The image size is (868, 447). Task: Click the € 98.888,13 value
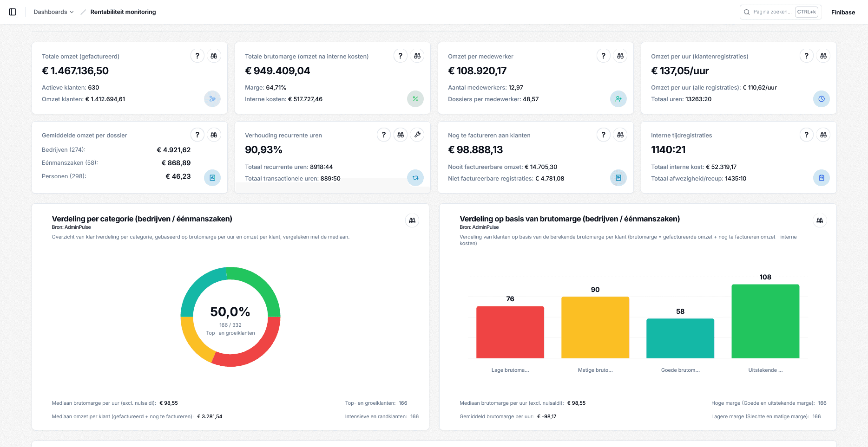point(475,150)
